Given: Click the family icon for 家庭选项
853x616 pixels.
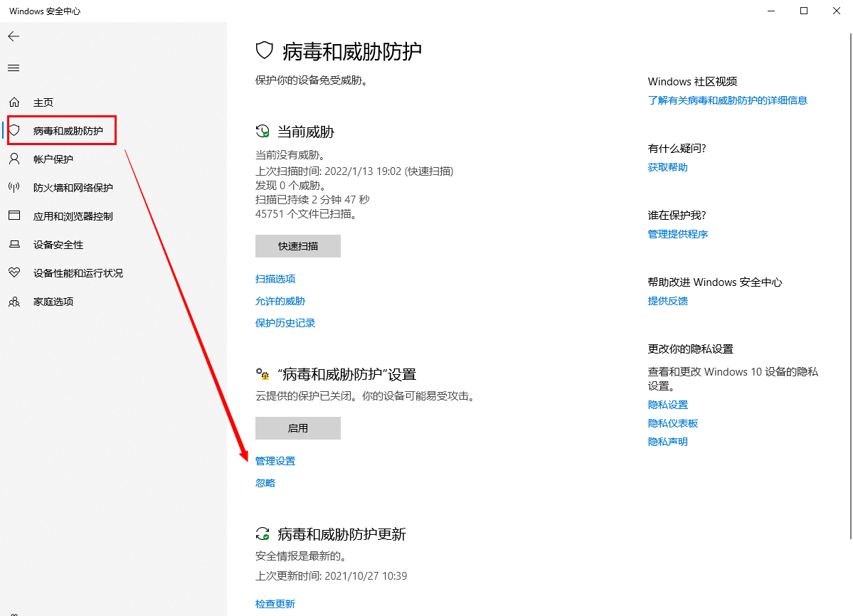Looking at the screenshot, I should coord(14,301).
